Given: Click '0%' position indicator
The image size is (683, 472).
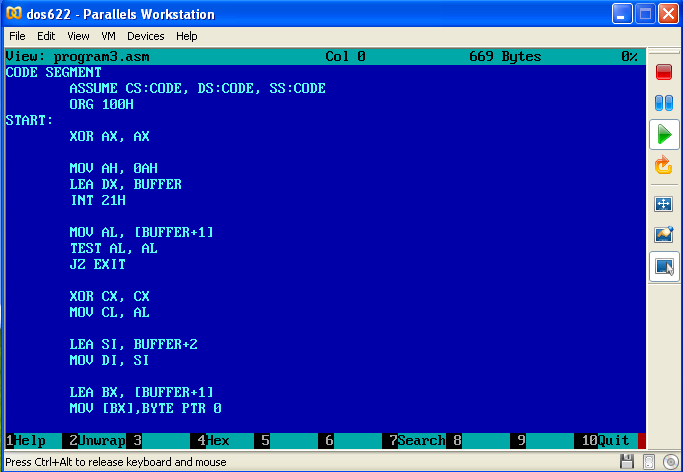Looking at the screenshot, I should coord(629,57).
